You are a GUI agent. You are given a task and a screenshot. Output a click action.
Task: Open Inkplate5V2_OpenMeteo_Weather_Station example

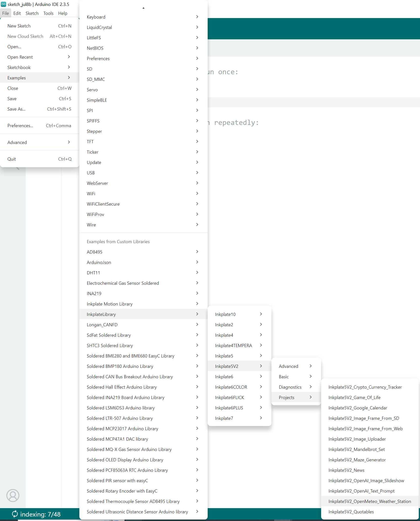(370, 501)
